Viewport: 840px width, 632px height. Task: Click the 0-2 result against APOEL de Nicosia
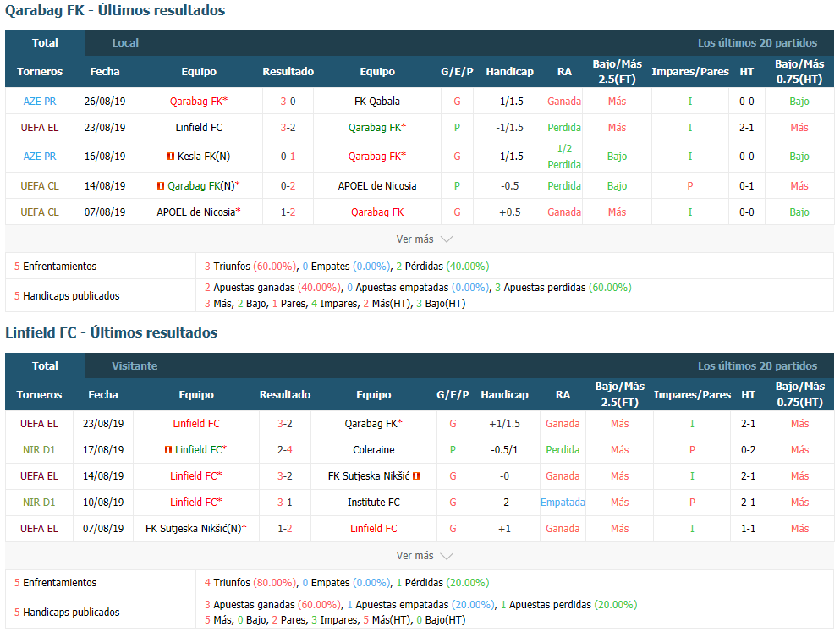[288, 186]
